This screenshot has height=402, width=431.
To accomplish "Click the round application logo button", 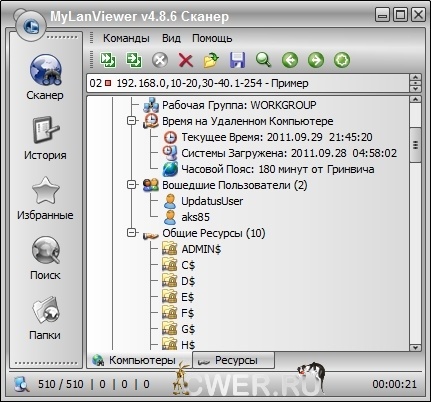I will (x=31, y=25).
